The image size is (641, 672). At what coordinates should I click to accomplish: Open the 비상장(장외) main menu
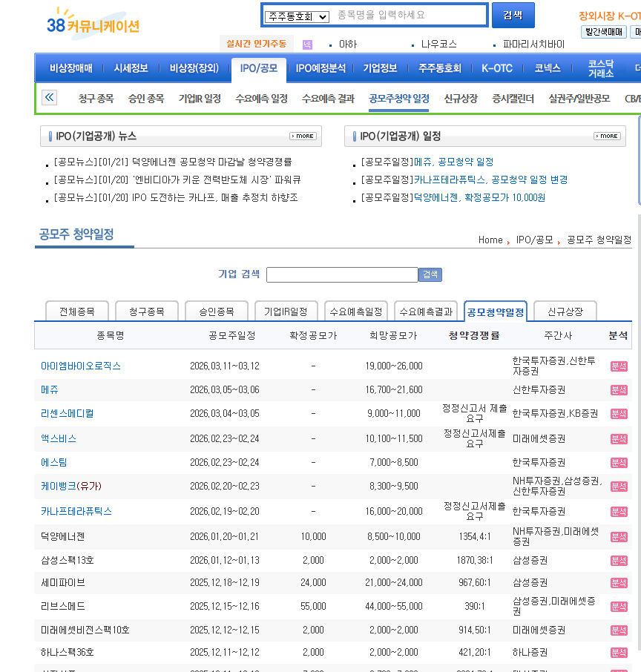point(194,68)
